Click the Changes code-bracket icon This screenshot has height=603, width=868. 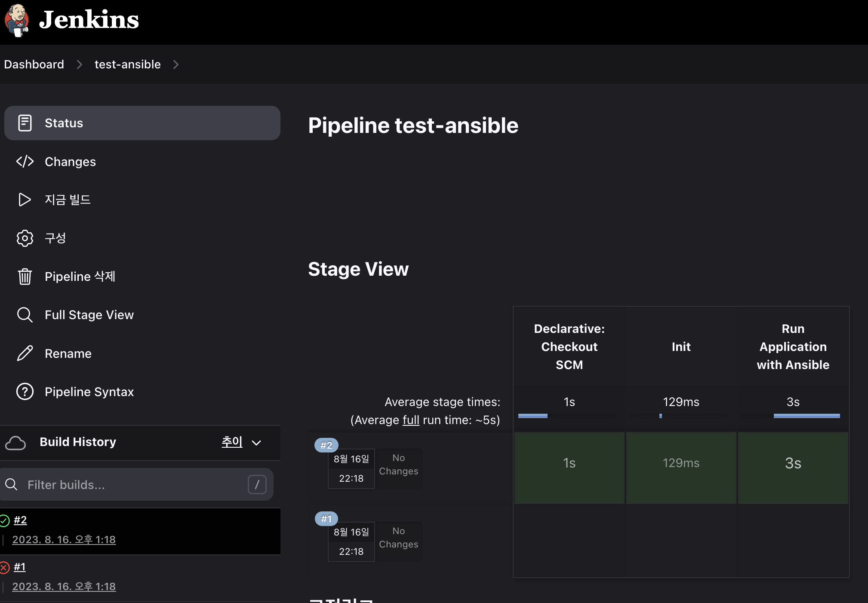click(x=25, y=161)
